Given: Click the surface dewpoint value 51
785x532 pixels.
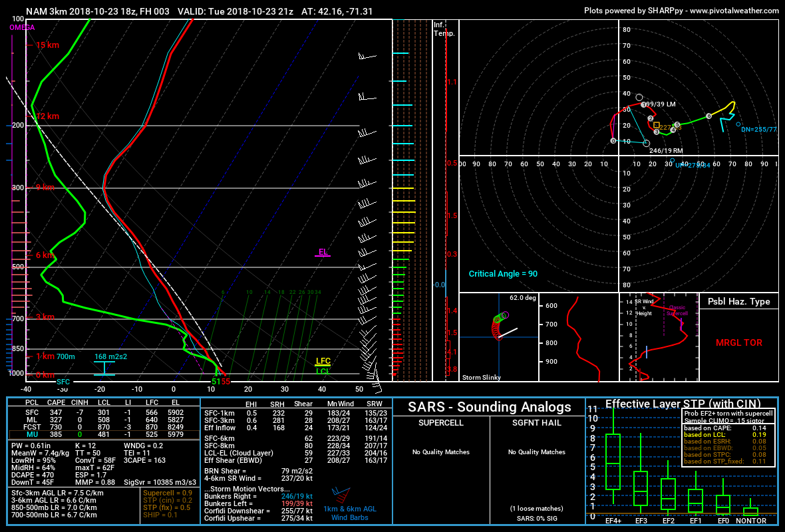Looking at the screenshot, I should pyautogui.click(x=216, y=381).
